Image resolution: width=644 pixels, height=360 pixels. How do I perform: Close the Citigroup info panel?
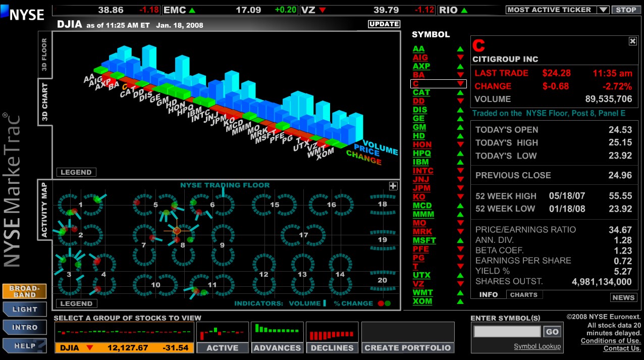pos(632,41)
